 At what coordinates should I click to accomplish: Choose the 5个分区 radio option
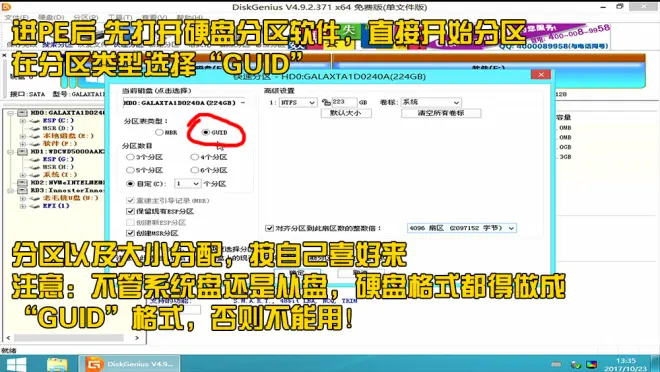click(130, 170)
